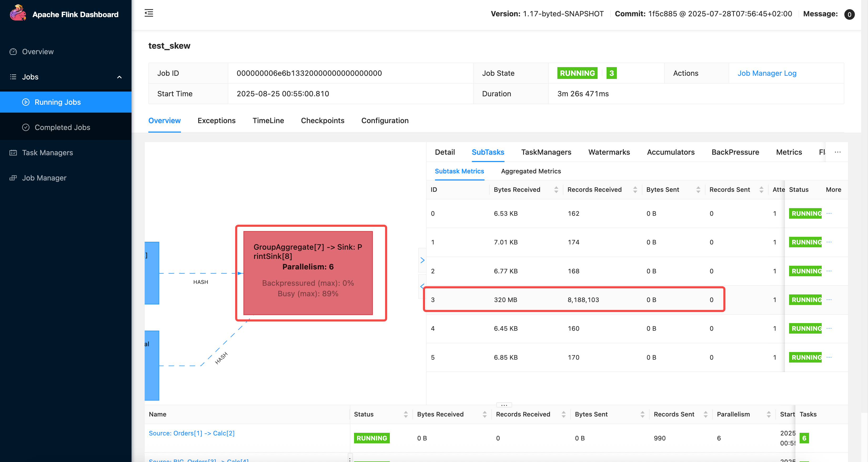868x462 pixels.
Task: Click the Task Managers sidebar icon
Action: click(x=13, y=153)
